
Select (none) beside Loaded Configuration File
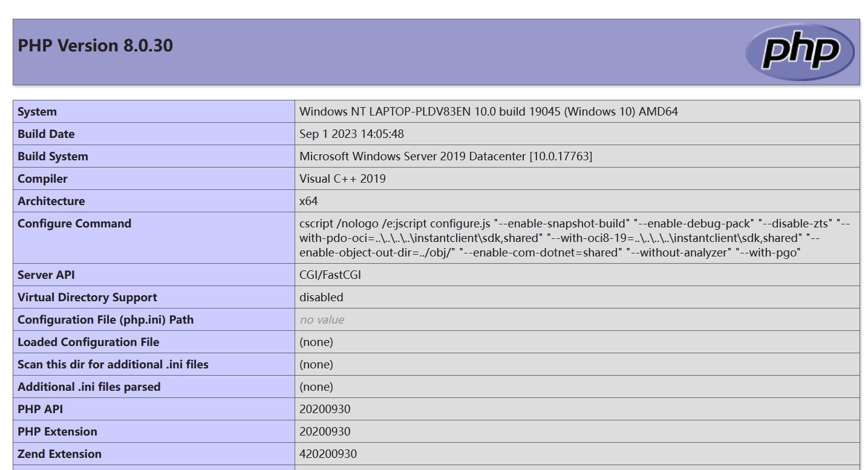(x=316, y=342)
